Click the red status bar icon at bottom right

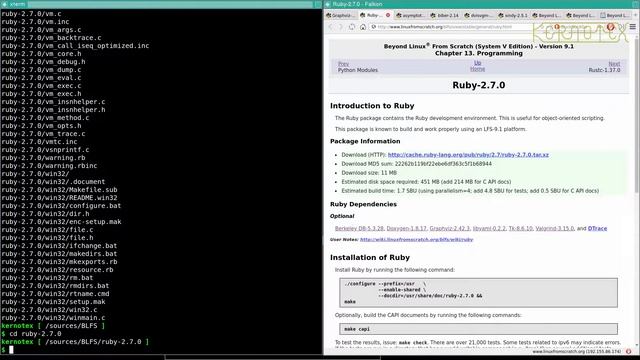tap(629, 351)
